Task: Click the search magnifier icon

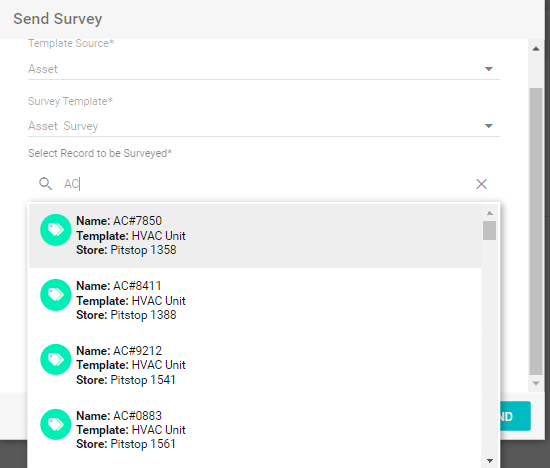Action: coord(45,183)
